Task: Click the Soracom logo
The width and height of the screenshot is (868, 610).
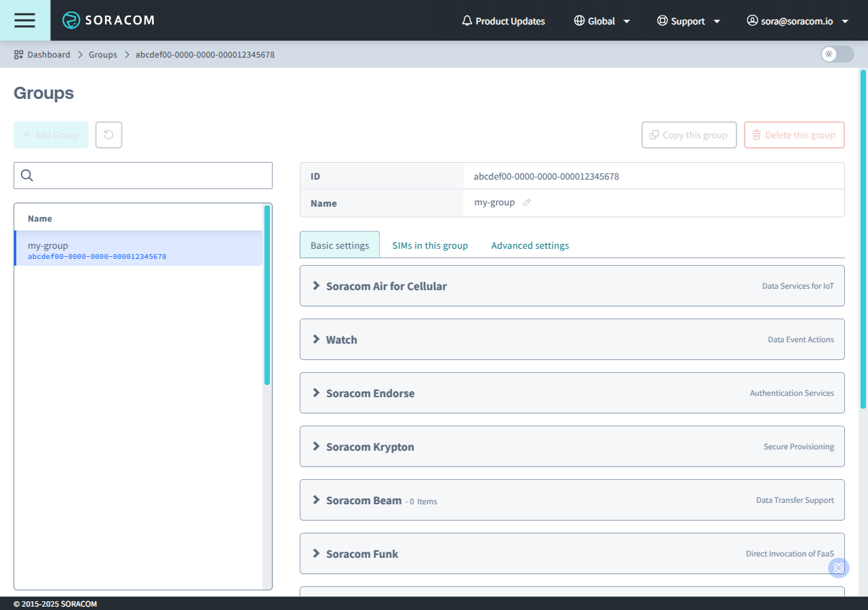Action: tap(108, 20)
